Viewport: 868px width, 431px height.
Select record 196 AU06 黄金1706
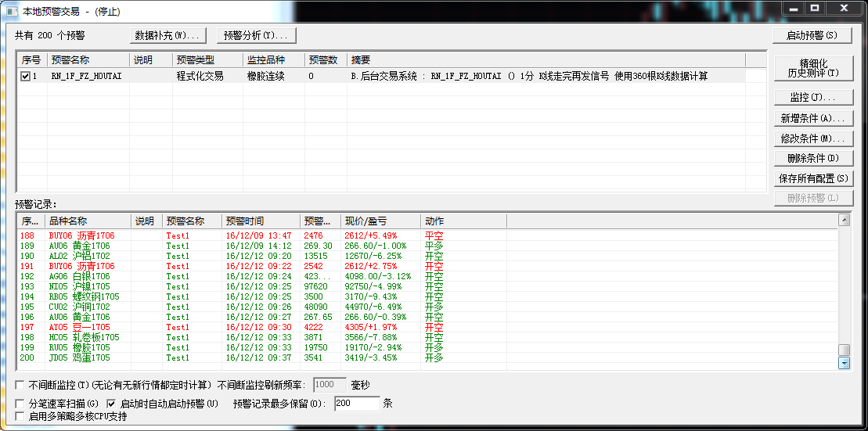[427, 317]
